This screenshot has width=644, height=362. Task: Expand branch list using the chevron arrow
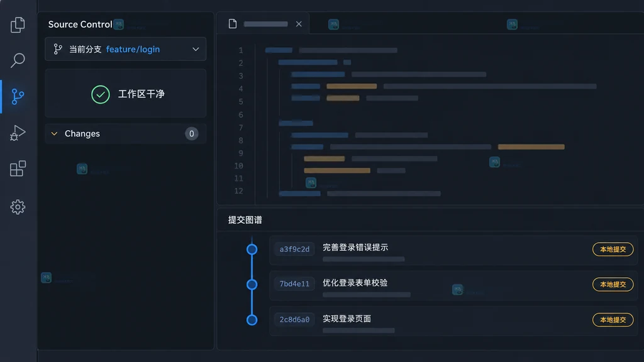click(196, 49)
